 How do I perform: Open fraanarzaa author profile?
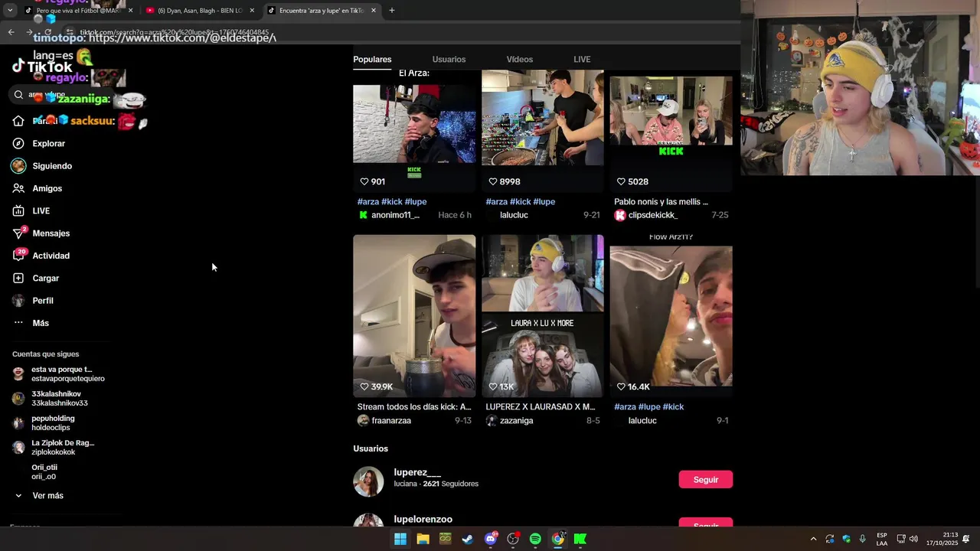391,421
